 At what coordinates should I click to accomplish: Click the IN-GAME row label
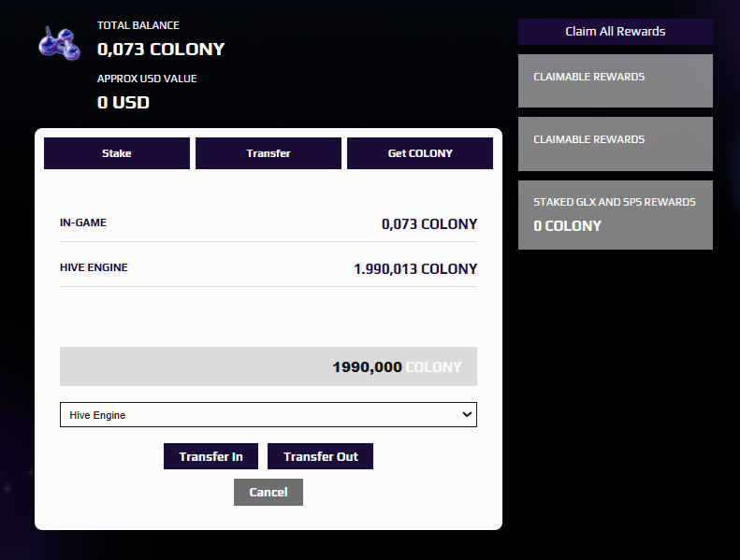click(83, 223)
